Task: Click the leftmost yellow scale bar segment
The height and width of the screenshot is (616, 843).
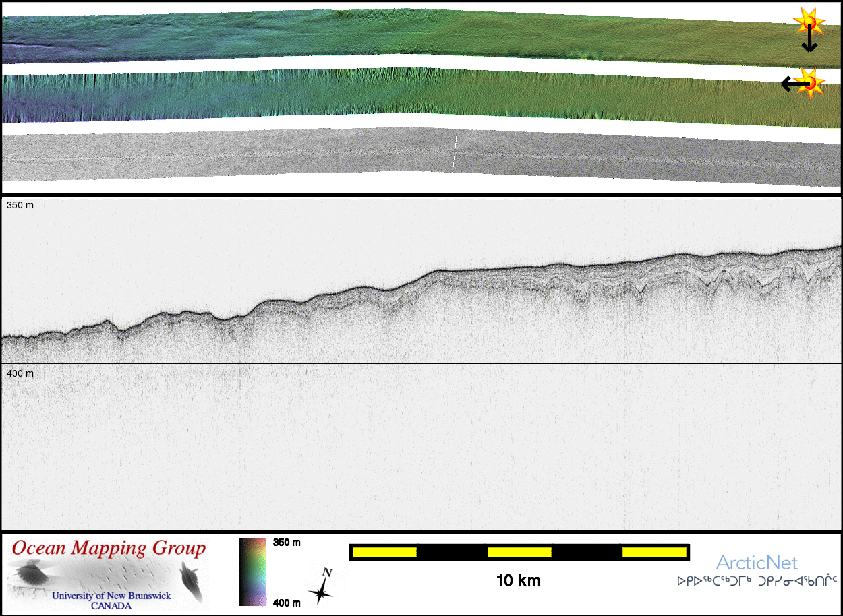Action: point(384,553)
